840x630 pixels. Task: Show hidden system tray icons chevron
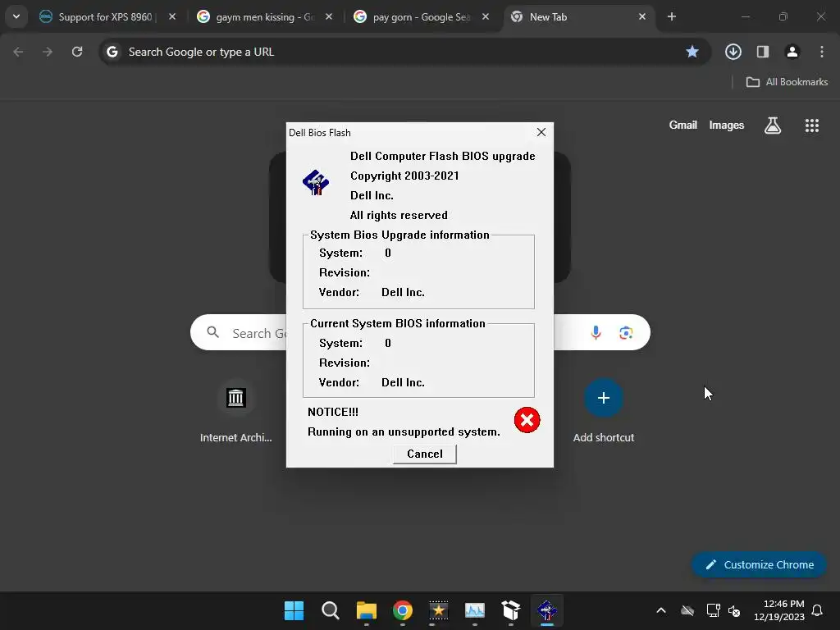(x=661, y=610)
